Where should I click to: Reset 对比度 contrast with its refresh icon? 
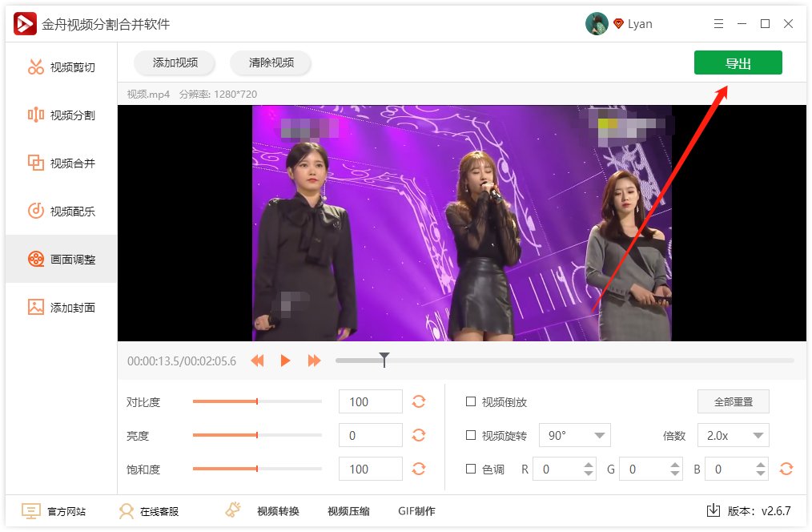pos(419,401)
